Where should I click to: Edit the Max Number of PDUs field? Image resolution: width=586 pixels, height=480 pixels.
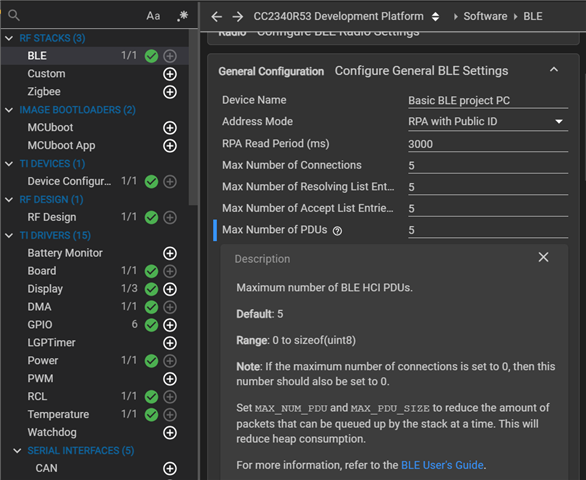coord(488,230)
